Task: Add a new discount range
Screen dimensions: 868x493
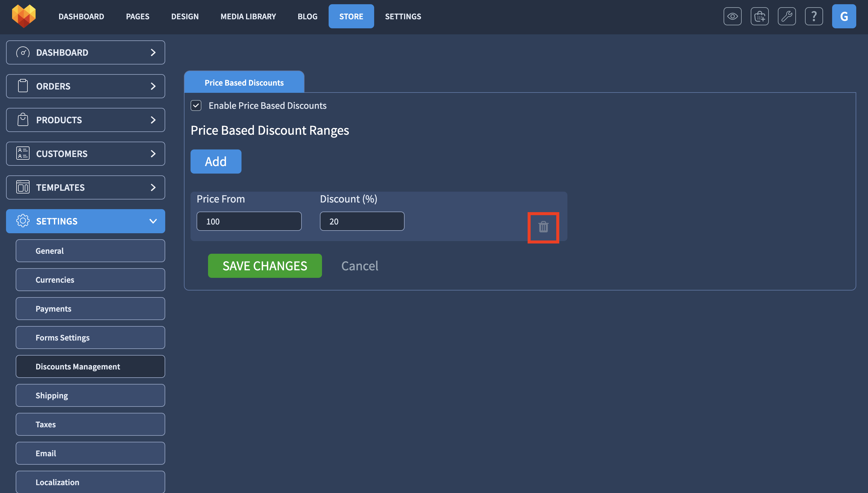Action: click(x=216, y=162)
